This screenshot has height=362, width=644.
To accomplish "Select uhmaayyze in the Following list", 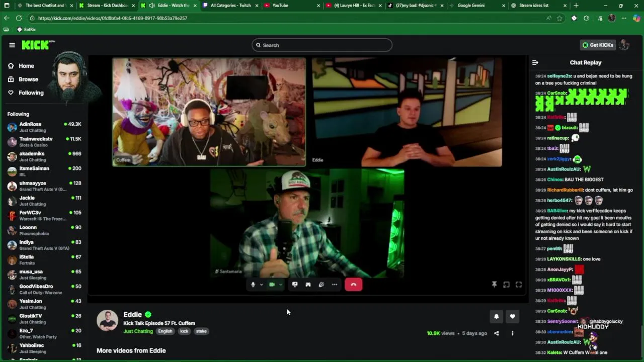I will 44,186.
